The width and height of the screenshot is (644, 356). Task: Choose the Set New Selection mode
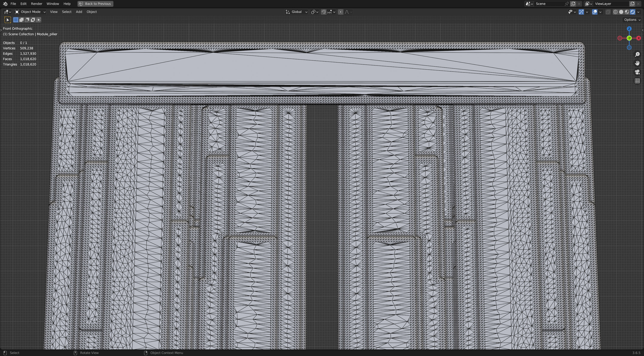(x=16, y=20)
